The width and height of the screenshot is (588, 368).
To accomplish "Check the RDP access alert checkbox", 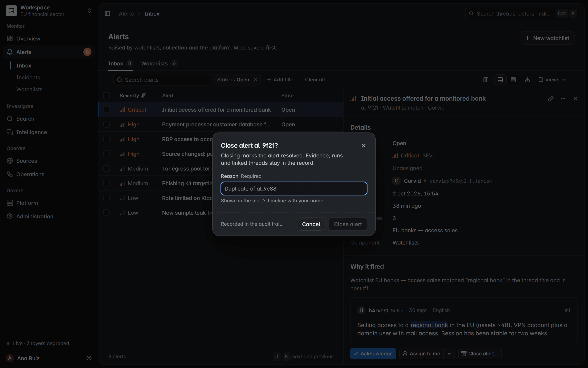I will [107, 139].
